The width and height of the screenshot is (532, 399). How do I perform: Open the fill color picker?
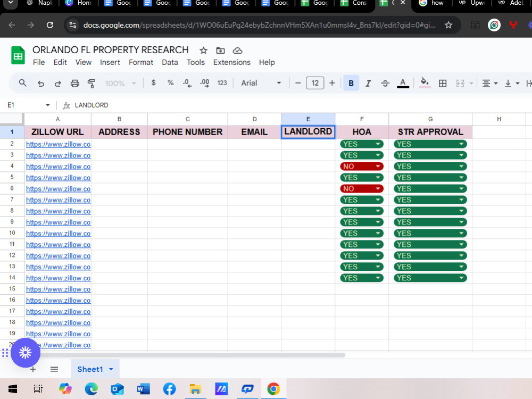click(425, 83)
